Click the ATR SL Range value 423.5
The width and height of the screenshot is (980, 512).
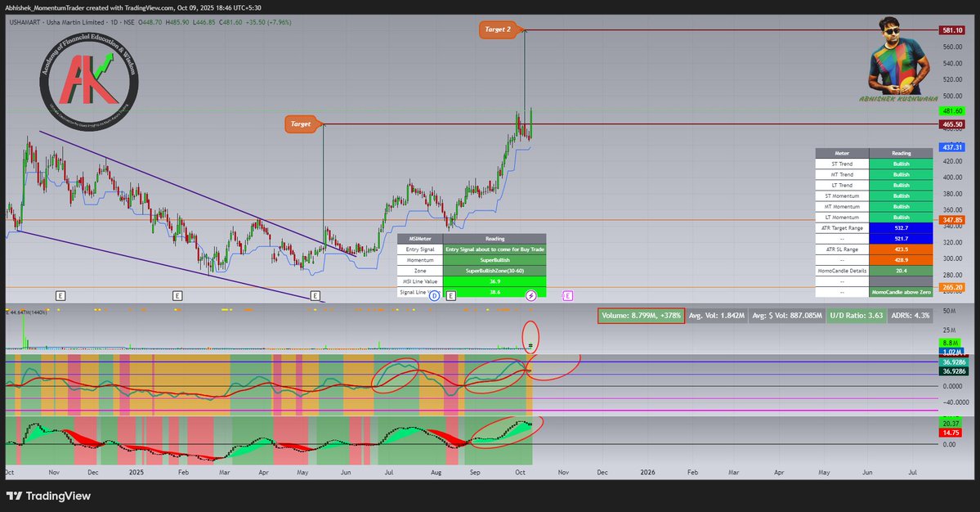(x=901, y=249)
